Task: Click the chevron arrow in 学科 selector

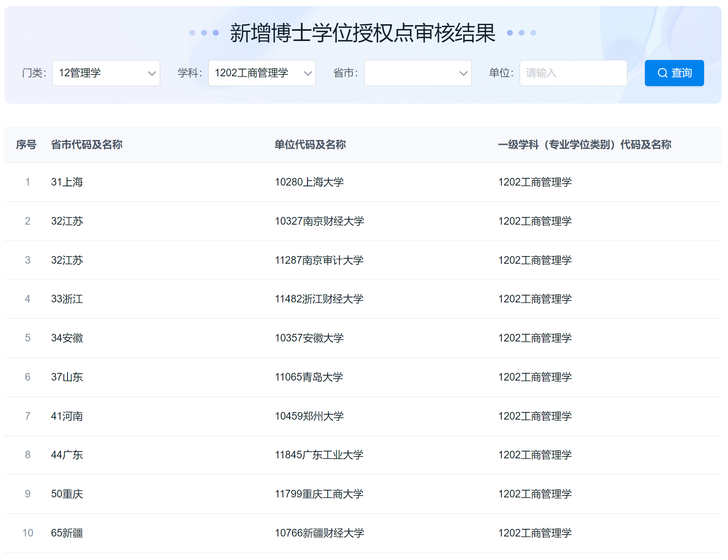Action: point(308,73)
